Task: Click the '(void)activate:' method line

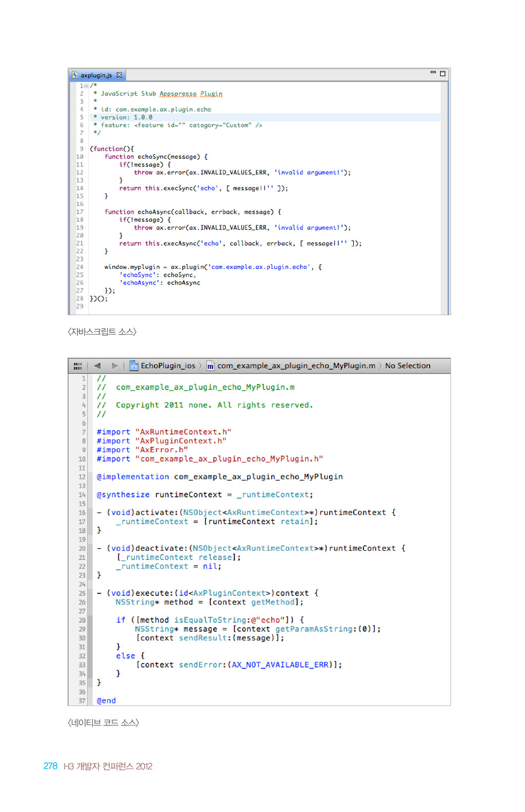Action: (x=246, y=513)
